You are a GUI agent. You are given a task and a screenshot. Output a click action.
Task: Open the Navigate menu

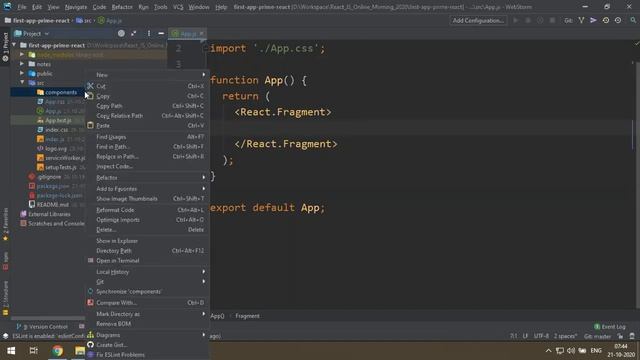tap(76, 7)
